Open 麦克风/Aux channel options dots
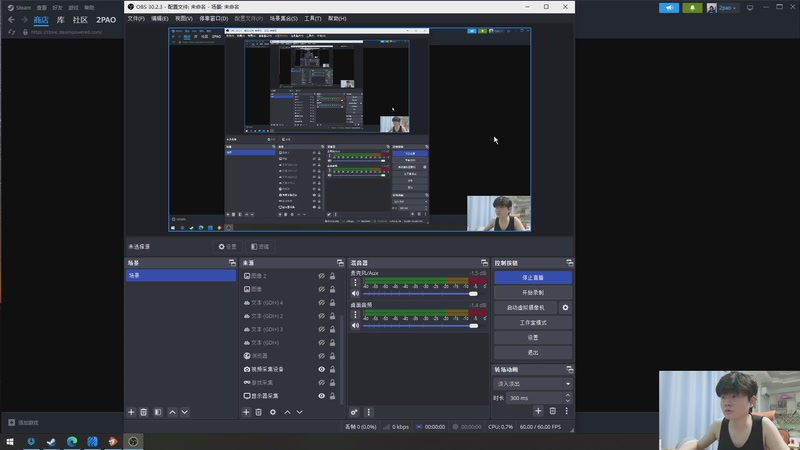This screenshot has width=800, height=450. [x=356, y=282]
